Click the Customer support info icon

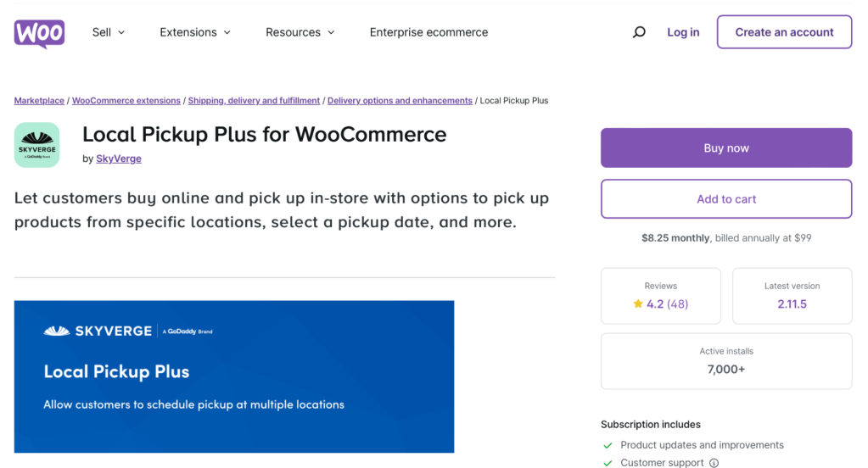714,463
